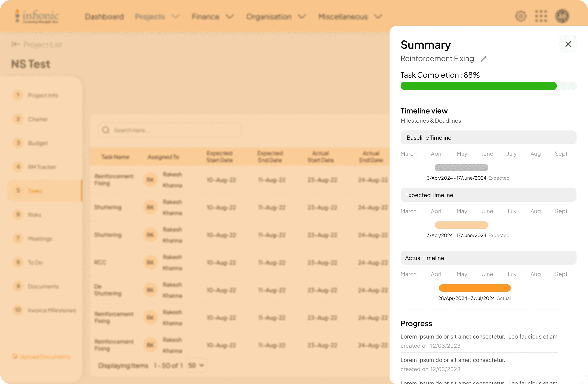This screenshot has width=588, height=384.
Task: Click the search magnifier icon
Action: click(106, 130)
